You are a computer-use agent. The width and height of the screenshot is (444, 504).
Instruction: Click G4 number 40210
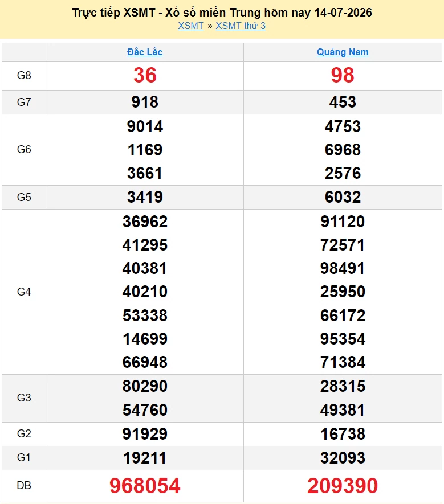point(145,292)
